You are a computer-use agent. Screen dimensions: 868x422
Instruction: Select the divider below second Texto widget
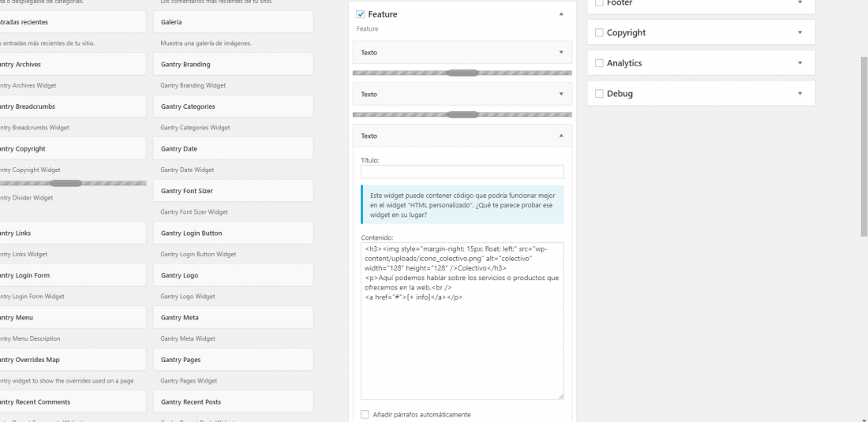[462, 114]
